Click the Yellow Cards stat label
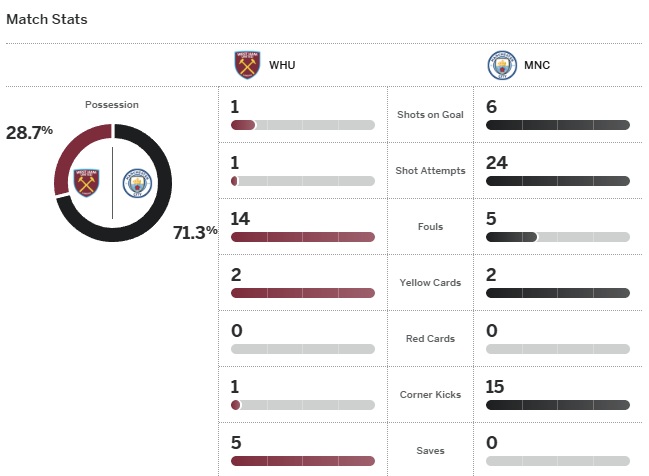The width and height of the screenshot is (649, 476). coord(431,282)
